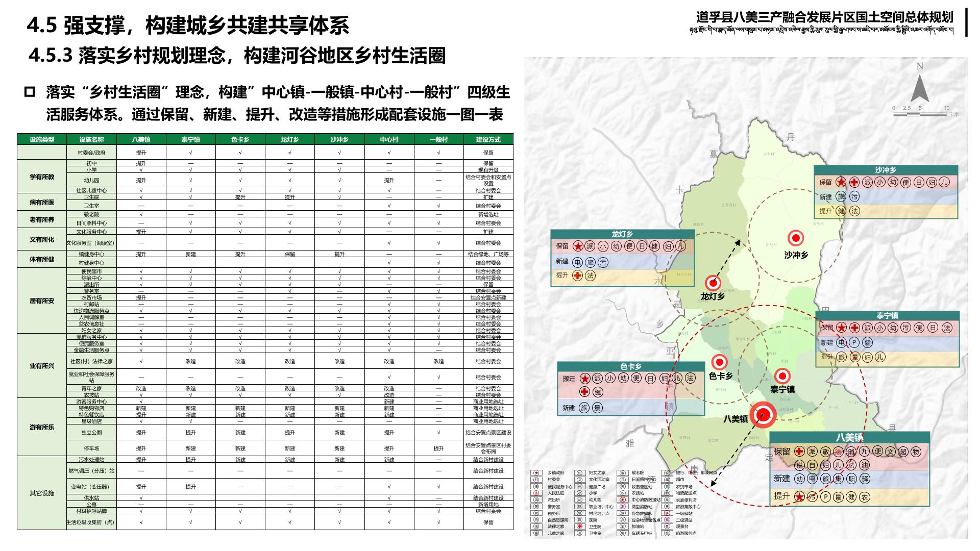Screen dimensions: 980x551
Task: Click red star in 沙冲乡 panel 保留 row
Action: click(x=841, y=182)
